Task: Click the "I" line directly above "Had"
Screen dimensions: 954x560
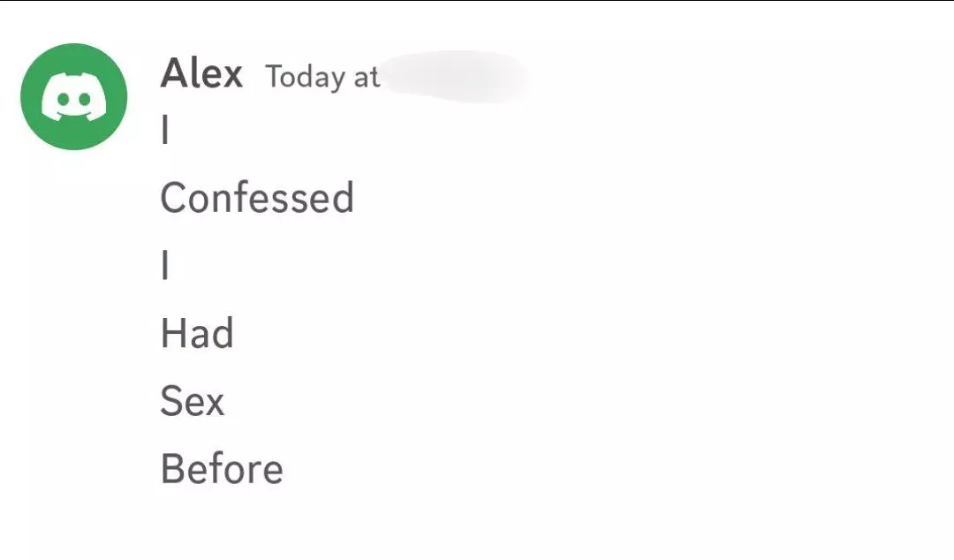Action: coord(165,265)
